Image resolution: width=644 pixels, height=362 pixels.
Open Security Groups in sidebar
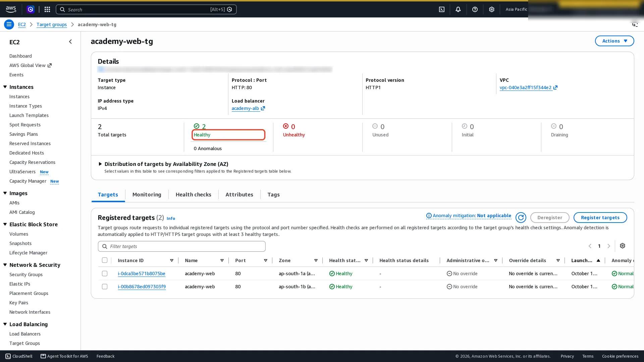pyautogui.click(x=26, y=275)
